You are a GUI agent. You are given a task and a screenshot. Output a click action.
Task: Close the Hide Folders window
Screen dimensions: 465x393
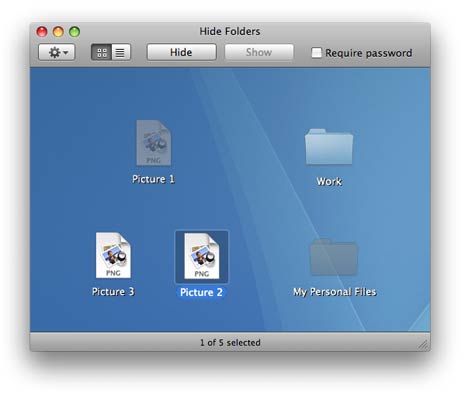(x=42, y=32)
